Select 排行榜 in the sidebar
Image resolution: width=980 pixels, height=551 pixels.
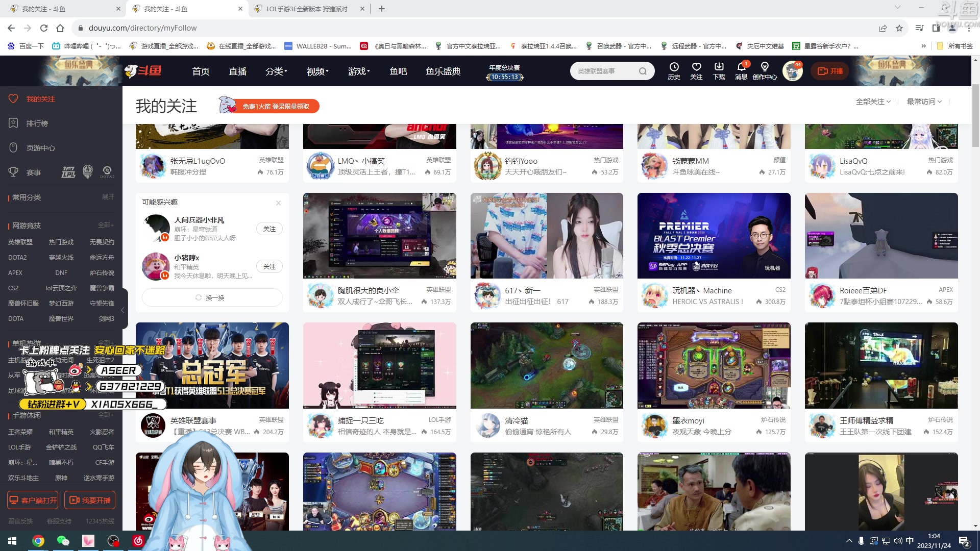37,123
